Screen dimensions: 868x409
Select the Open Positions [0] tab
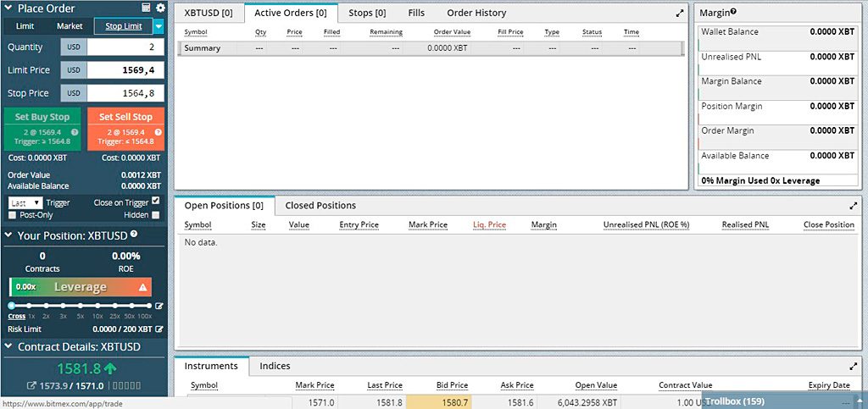[224, 206]
